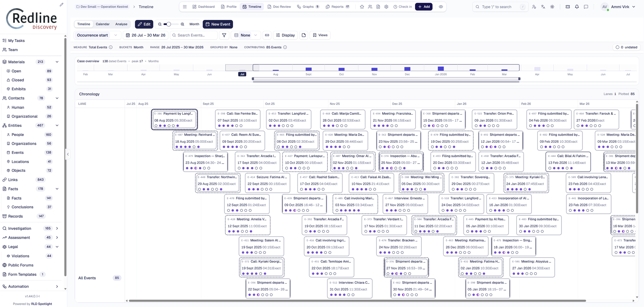Toggle the light/dark theme sun icon
The height and width of the screenshot is (307, 644).
coord(552,7)
